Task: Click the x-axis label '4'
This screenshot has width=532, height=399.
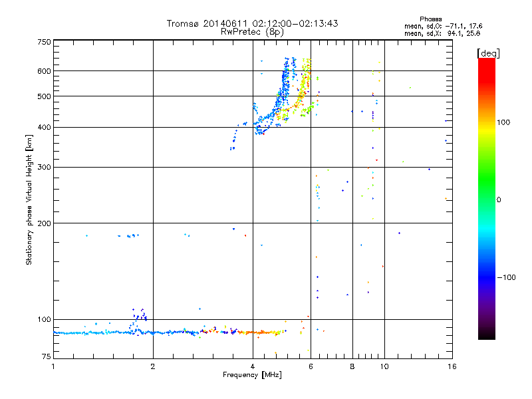Action: tap(253, 366)
